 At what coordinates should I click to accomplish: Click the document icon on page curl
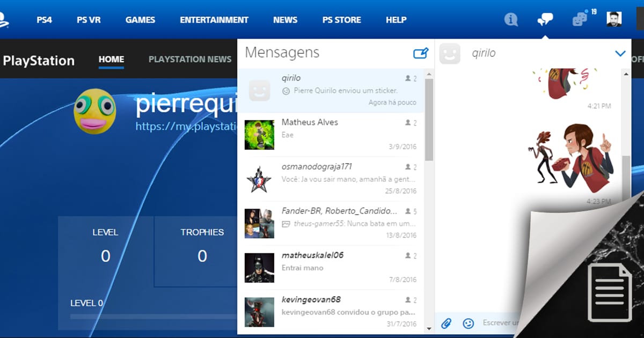[609, 292]
